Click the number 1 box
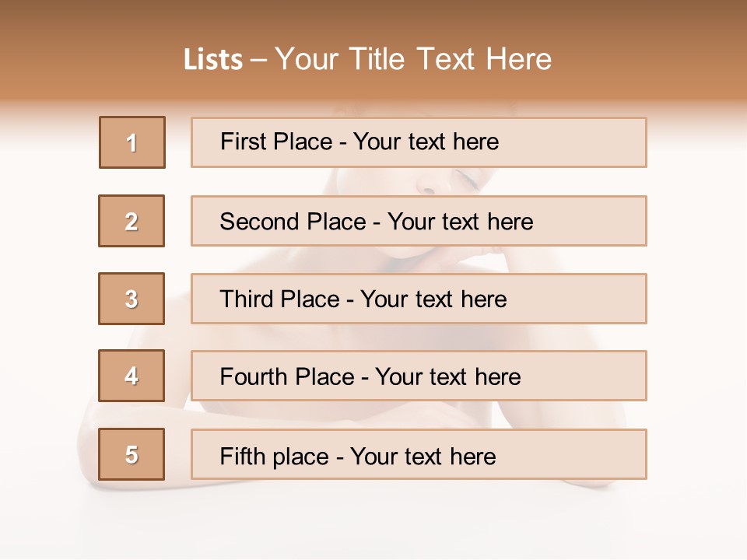747x560 pixels. (x=132, y=142)
